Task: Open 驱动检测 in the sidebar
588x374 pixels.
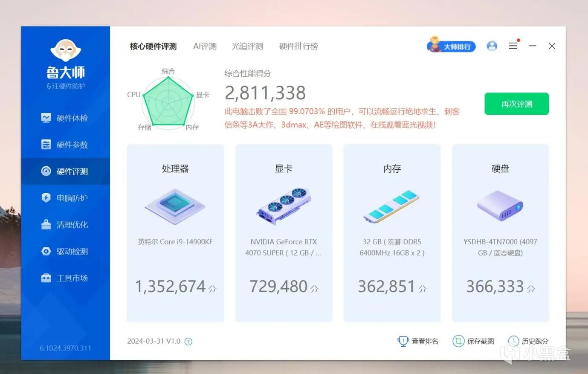Action: pyautogui.click(x=65, y=252)
